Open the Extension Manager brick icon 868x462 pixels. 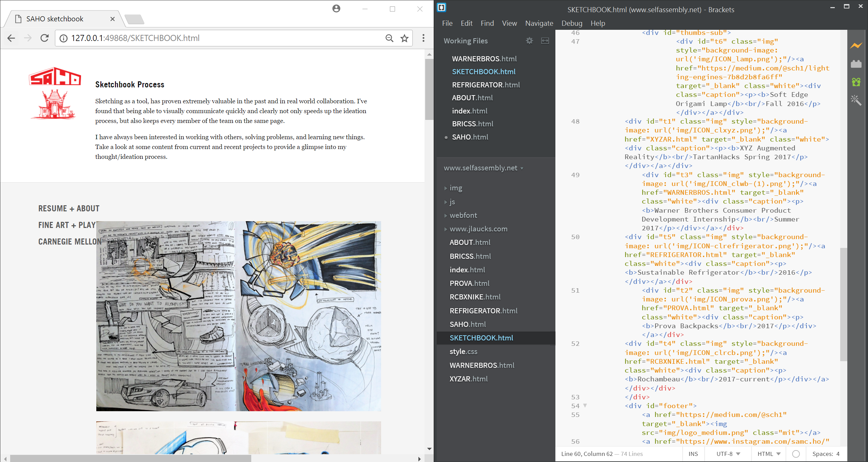[856, 63]
